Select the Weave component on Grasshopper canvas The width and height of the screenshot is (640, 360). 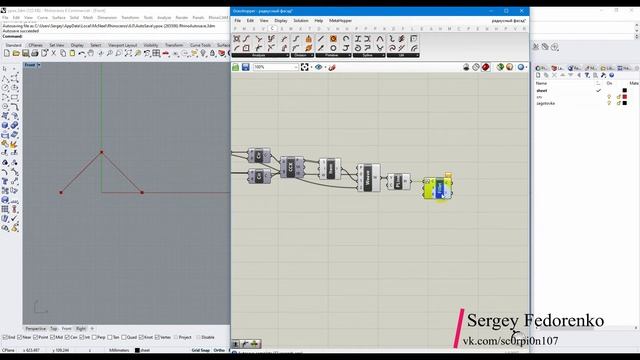(368, 178)
